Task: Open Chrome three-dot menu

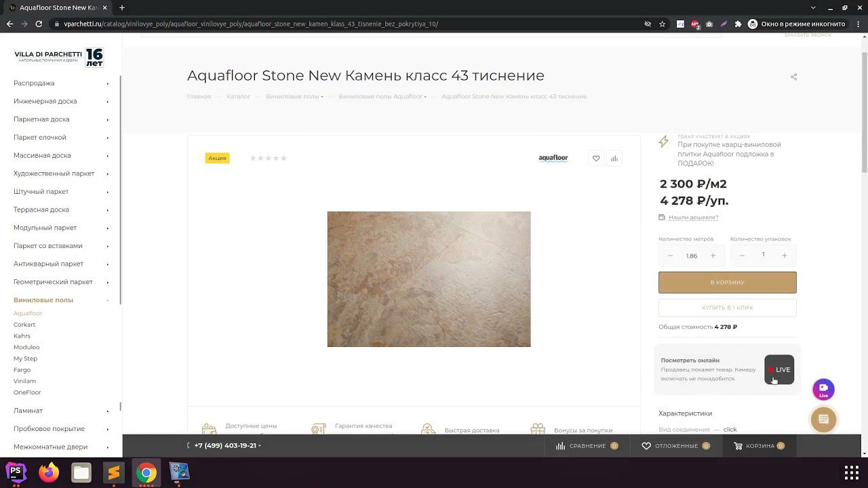Action: (x=858, y=24)
